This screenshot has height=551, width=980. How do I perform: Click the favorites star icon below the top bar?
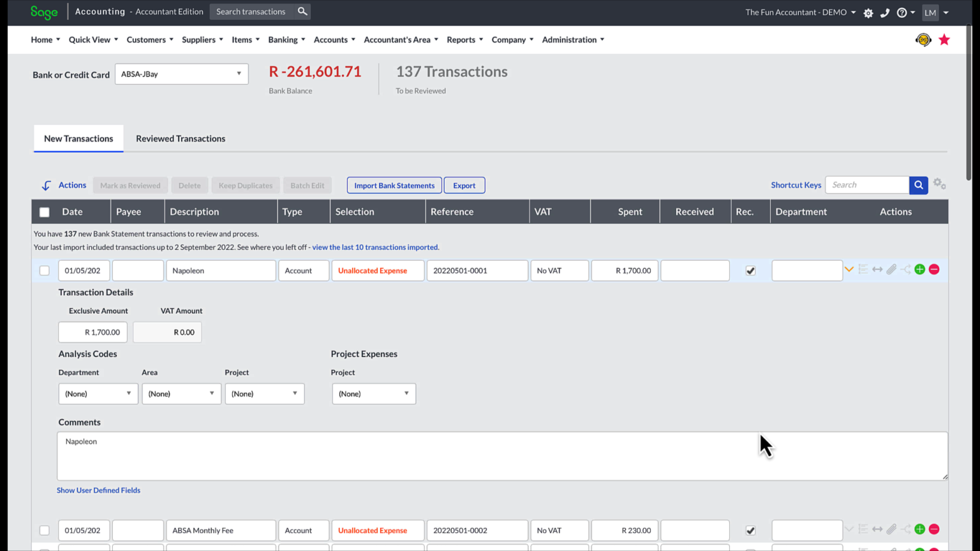click(944, 39)
